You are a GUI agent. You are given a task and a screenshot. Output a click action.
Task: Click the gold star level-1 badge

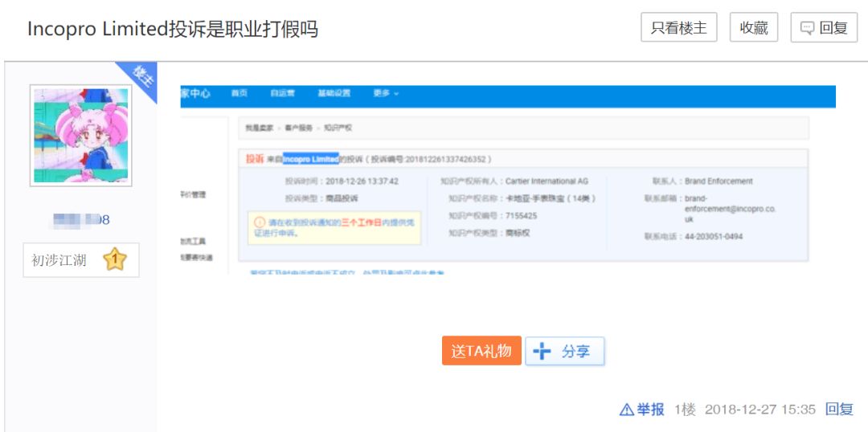[115, 259]
